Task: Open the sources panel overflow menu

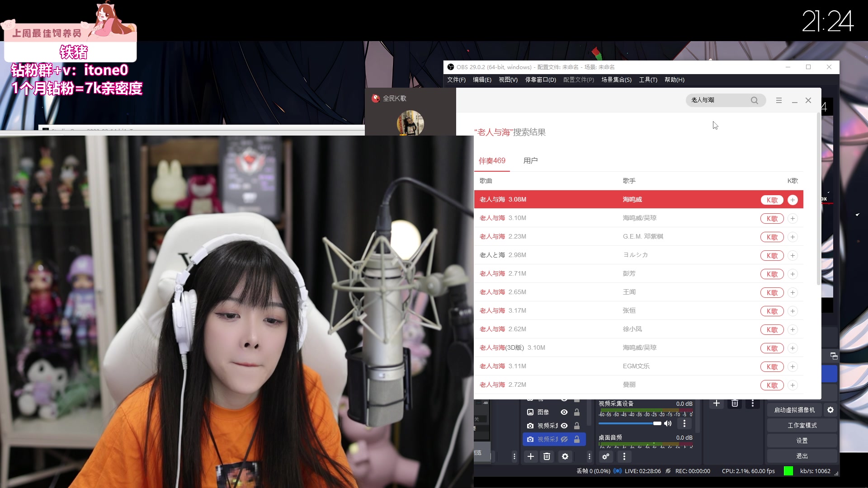Action: [x=589, y=457]
